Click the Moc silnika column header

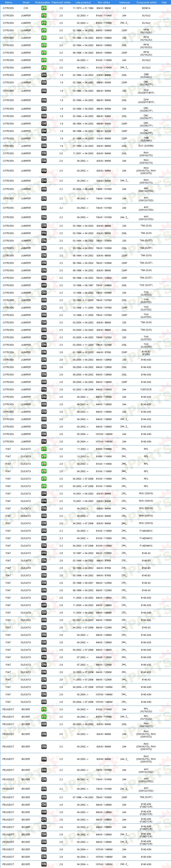point(104,2)
